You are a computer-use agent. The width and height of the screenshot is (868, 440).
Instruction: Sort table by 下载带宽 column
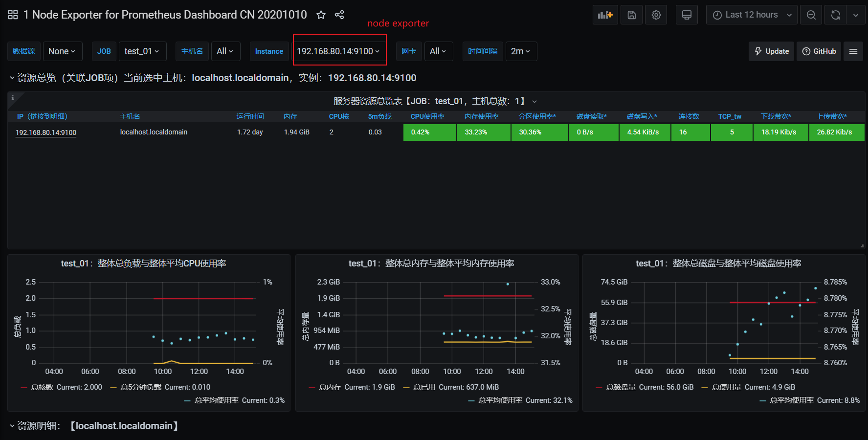pos(776,116)
